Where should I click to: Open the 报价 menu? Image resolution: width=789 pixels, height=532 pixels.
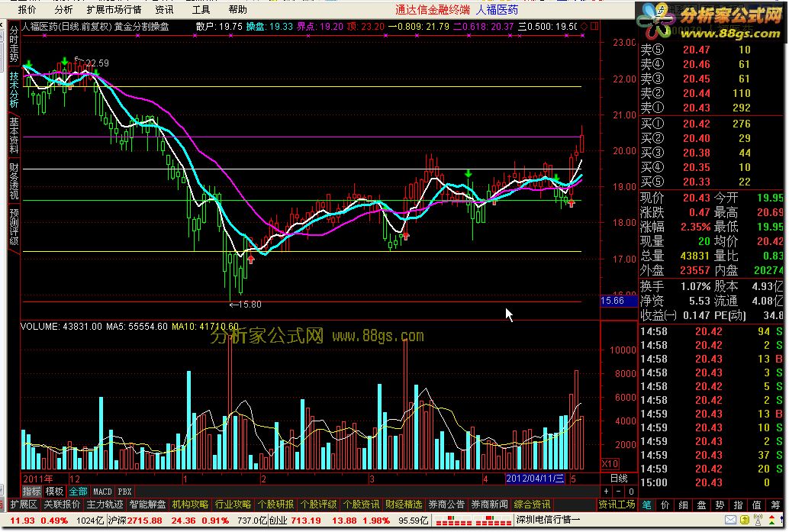tap(27, 10)
